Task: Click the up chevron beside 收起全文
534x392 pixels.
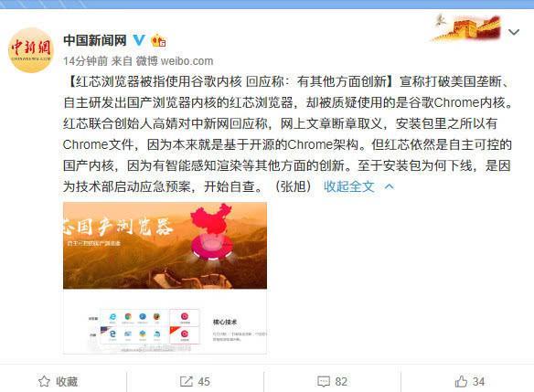Action: [389, 186]
